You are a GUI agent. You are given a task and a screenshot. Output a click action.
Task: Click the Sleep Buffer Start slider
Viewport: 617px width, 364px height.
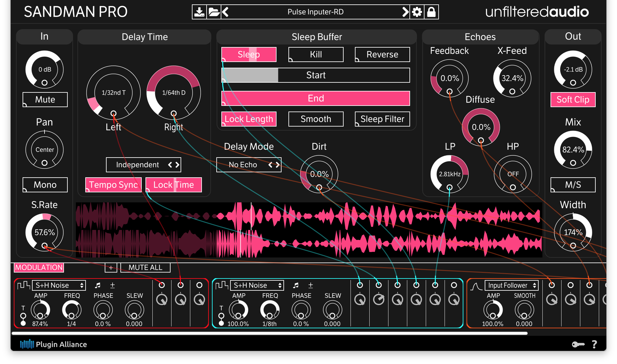click(316, 75)
